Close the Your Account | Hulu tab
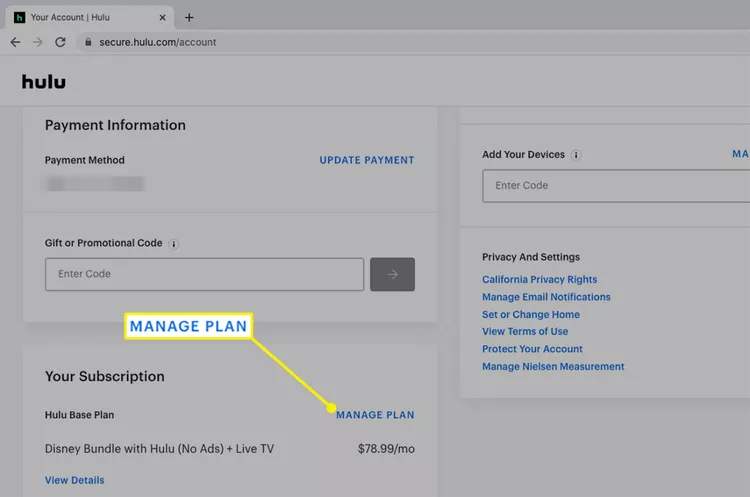The height and width of the screenshot is (497, 750). click(x=163, y=18)
